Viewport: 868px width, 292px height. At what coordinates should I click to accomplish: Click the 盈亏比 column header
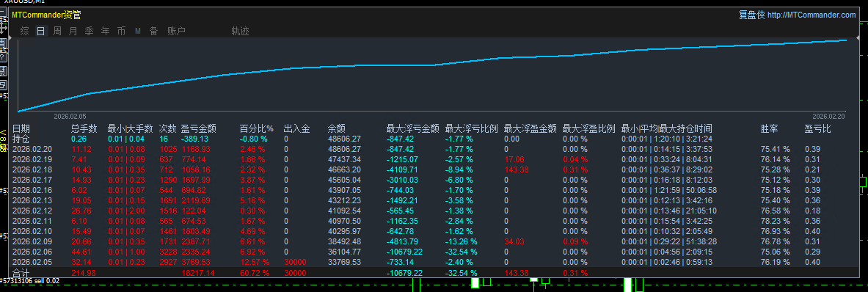(x=817, y=129)
